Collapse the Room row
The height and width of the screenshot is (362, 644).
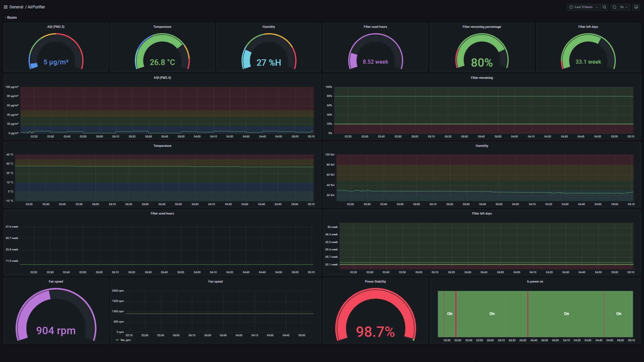point(11,17)
